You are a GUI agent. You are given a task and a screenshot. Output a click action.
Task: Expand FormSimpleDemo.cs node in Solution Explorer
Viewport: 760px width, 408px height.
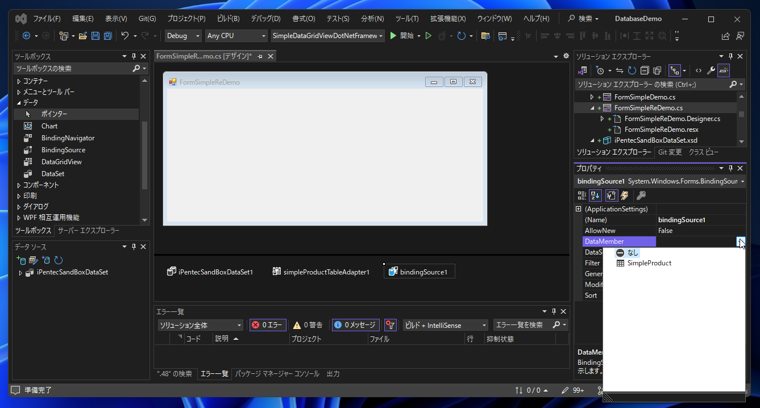[591, 97]
